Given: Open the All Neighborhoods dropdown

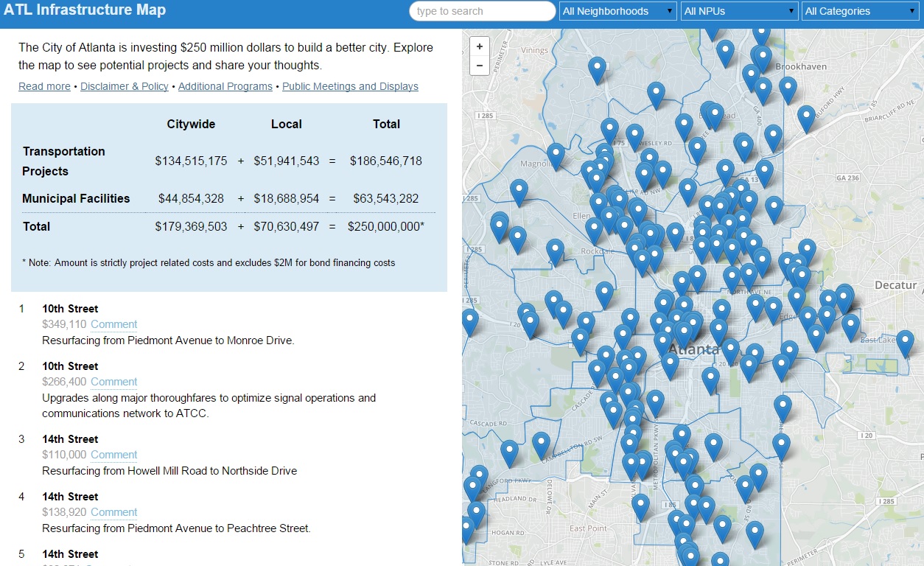Looking at the screenshot, I should coord(617,11).
